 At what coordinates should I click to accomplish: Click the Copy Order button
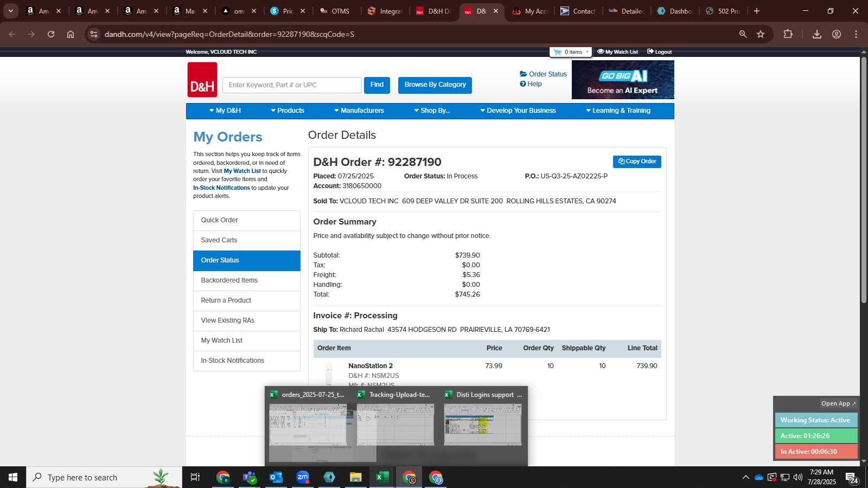click(x=637, y=162)
